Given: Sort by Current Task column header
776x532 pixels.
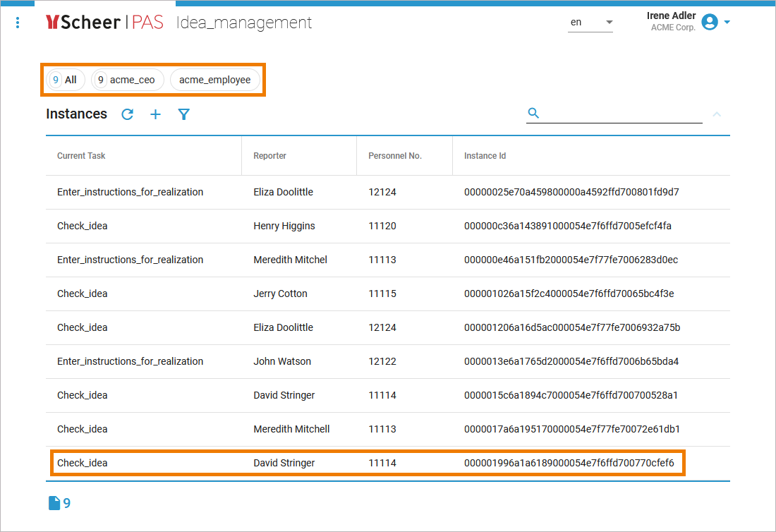Looking at the screenshot, I should pyautogui.click(x=81, y=156).
